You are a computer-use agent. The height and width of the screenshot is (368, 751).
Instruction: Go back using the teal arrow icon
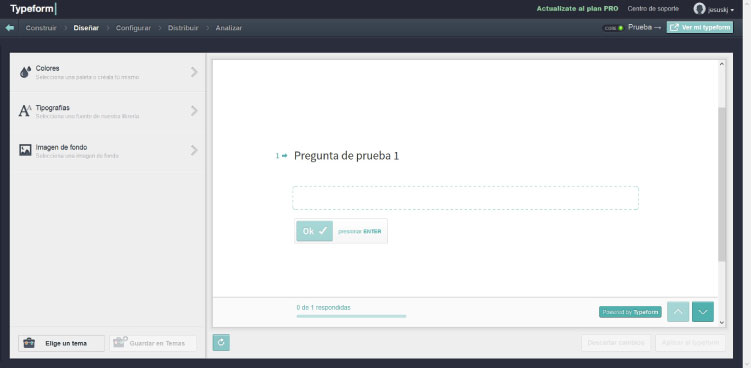coord(10,28)
